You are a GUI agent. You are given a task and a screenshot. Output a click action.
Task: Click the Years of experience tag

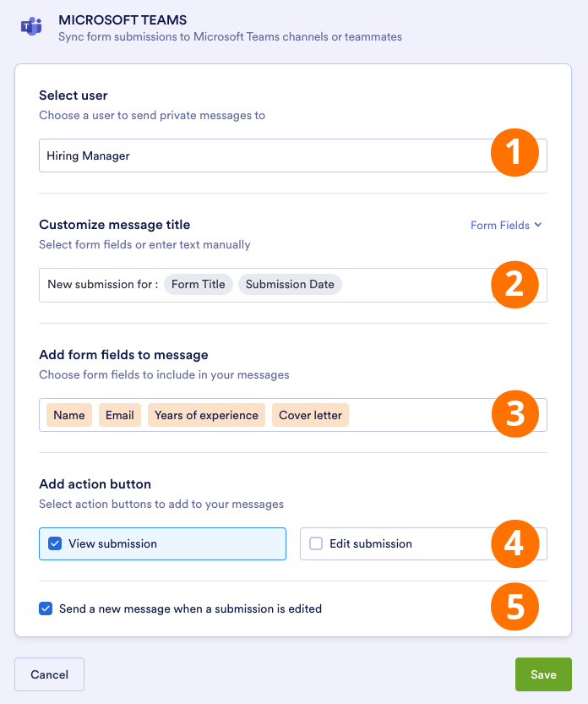point(206,415)
